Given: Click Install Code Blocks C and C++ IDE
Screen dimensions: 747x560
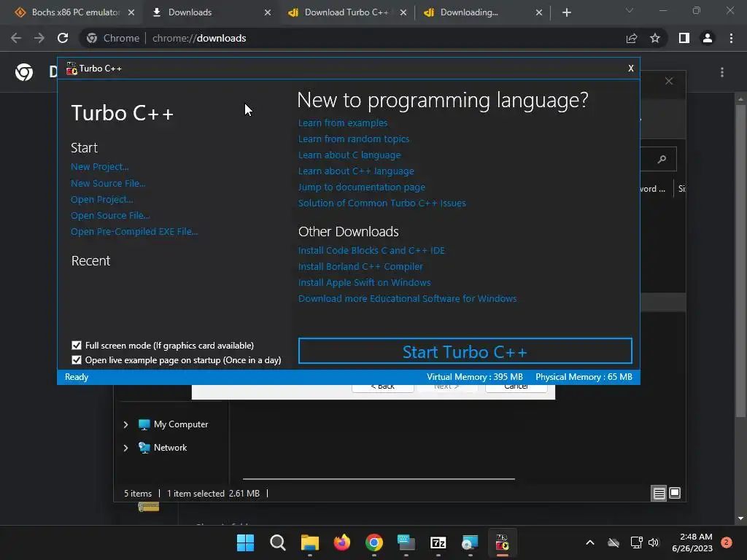Looking at the screenshot, I should (x=371, y=251).
